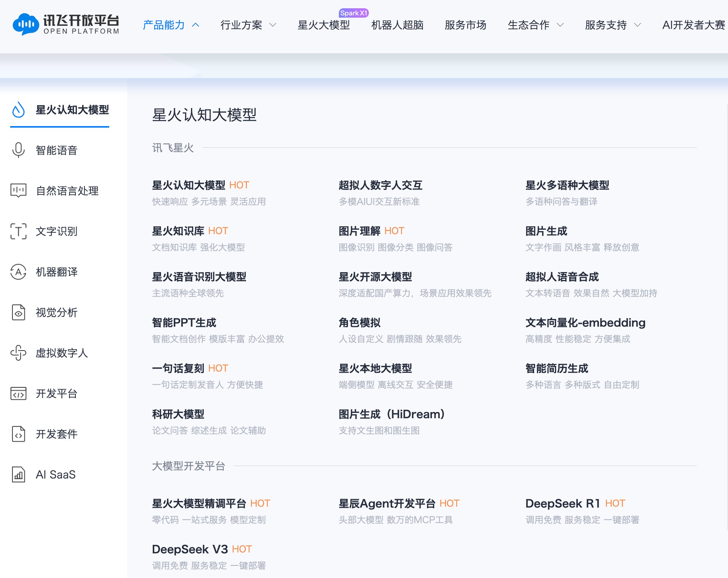Click the microphone icon for 智能语音
Image resolution: width=728 pixels, height=578 pixels.
coord(18,150)
